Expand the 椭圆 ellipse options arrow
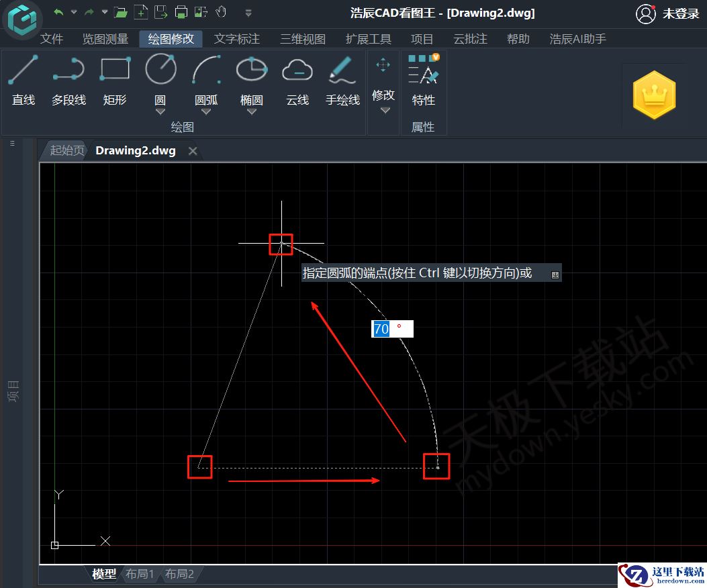The image size is (707, 588). click(x=252, y=111)
